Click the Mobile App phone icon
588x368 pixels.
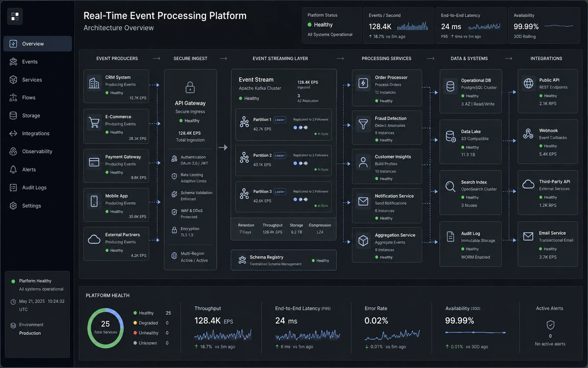coord(94,201)
